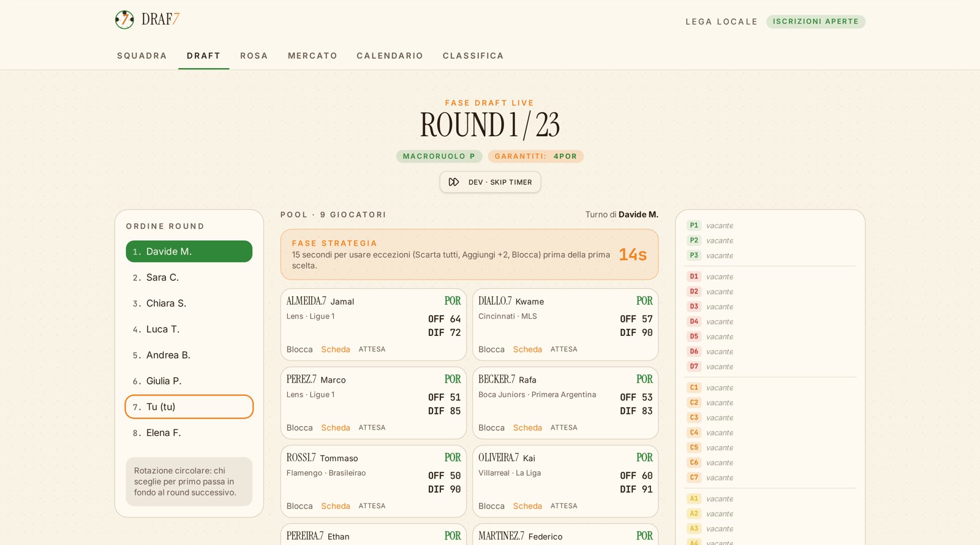Click the 14s countdown timer
Screen dimensions: 980x545
(x=633, y=254)
